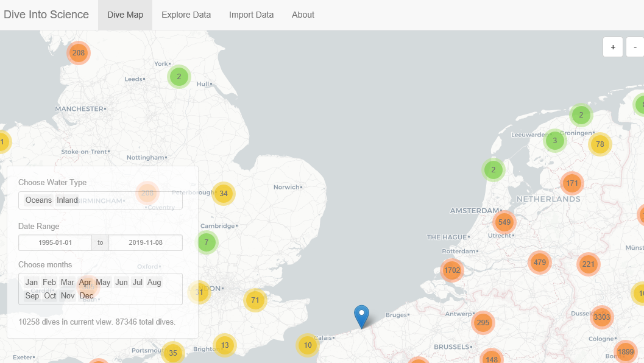Select the 295 cluster near Antwerp

[x=483, y=322]
